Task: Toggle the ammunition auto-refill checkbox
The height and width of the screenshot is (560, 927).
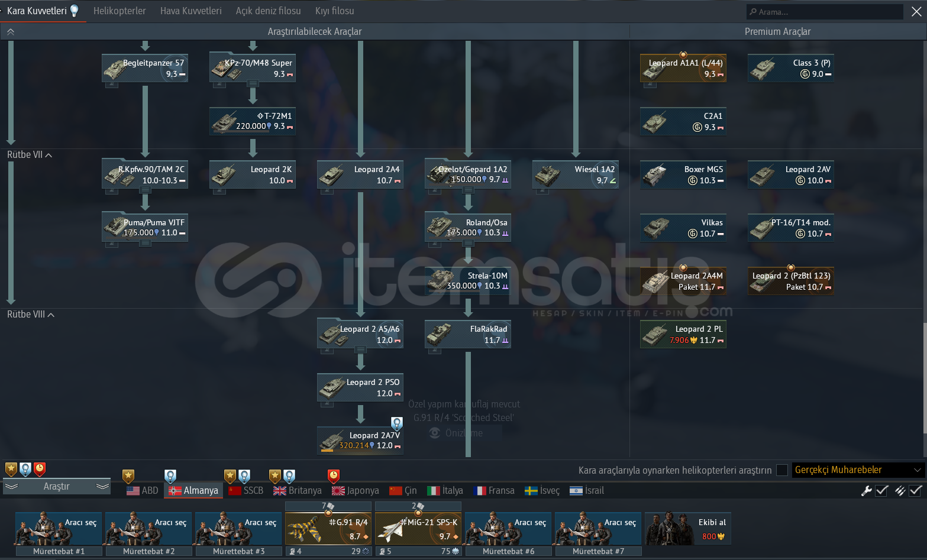Action: [916, 490]
